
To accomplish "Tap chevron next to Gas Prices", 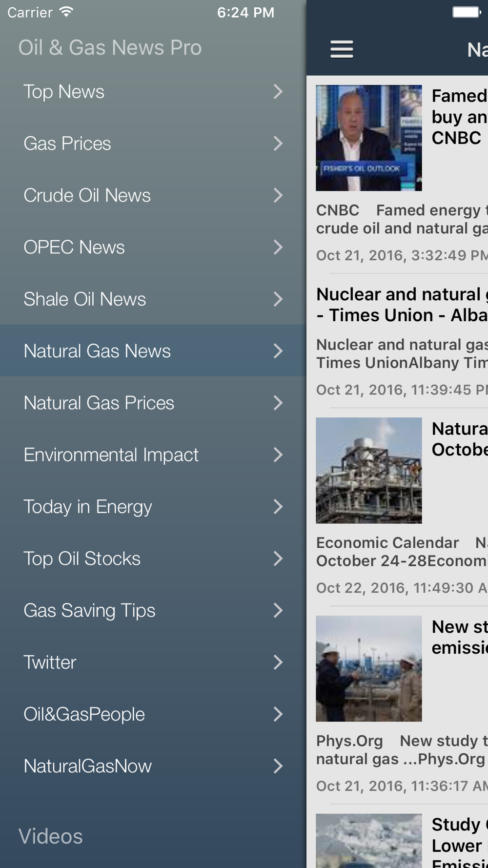I will (x=278, y=144).
